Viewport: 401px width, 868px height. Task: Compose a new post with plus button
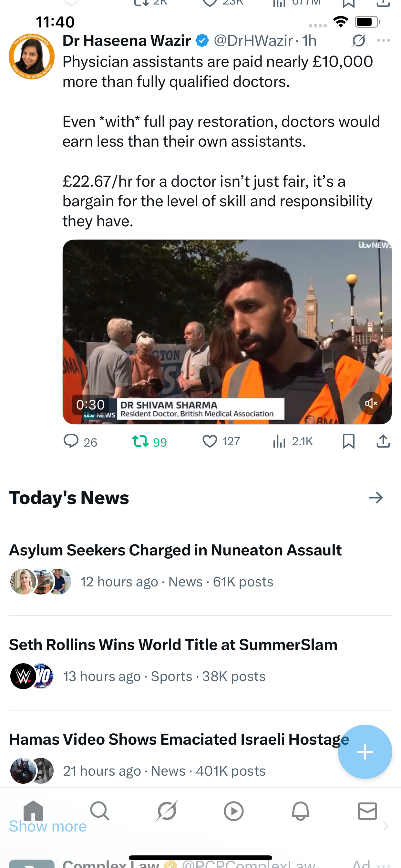(x=365, y=752)
